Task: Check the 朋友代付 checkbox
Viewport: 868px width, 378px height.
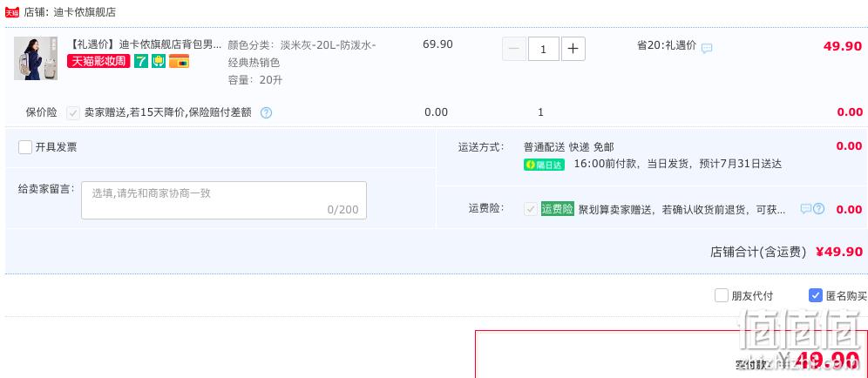Action: point(722,295)
